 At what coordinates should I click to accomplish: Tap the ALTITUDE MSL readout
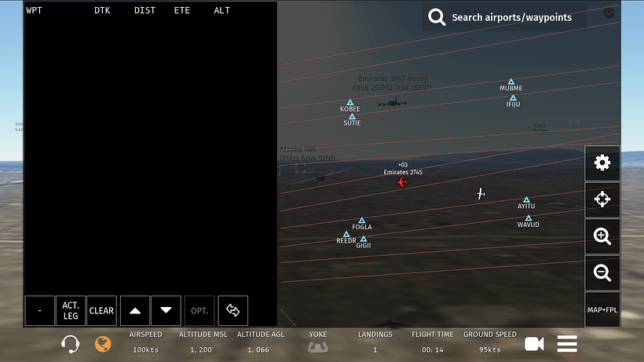tap(203, 342)
